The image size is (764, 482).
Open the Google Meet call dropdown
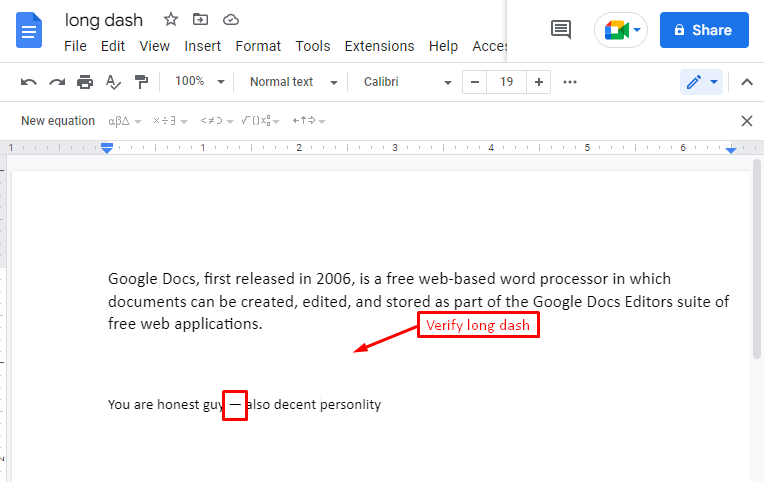coord(621,30)
